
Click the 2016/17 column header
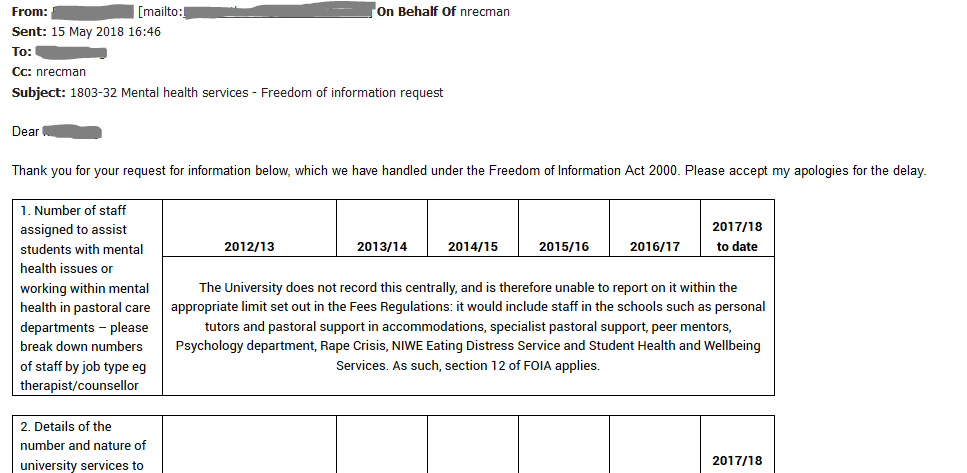coord(655,246)
